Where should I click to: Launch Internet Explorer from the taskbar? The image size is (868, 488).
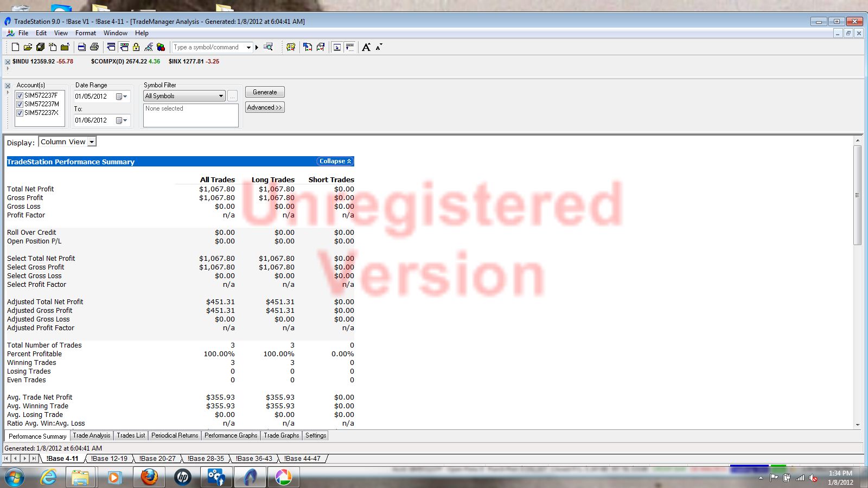(x=48, y=478)
